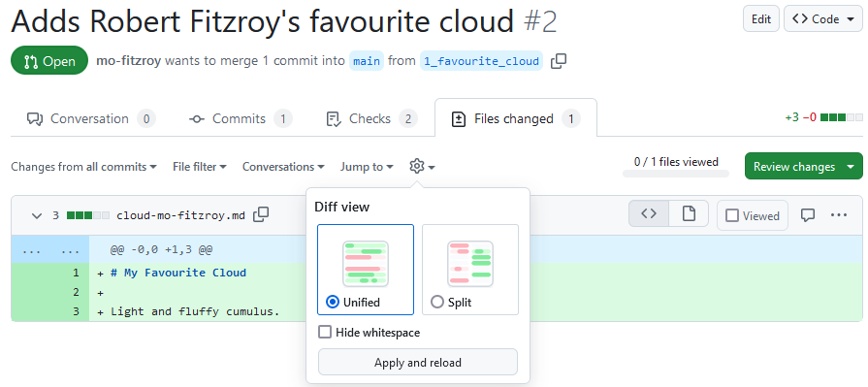
Task: Open the diff settings gear menu
Action: click(422, 166)
